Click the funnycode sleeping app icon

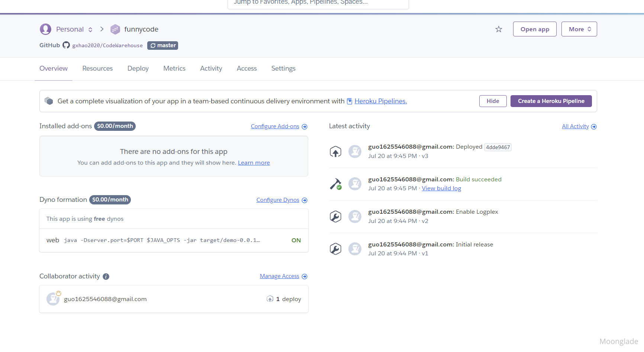click(115, 29)
